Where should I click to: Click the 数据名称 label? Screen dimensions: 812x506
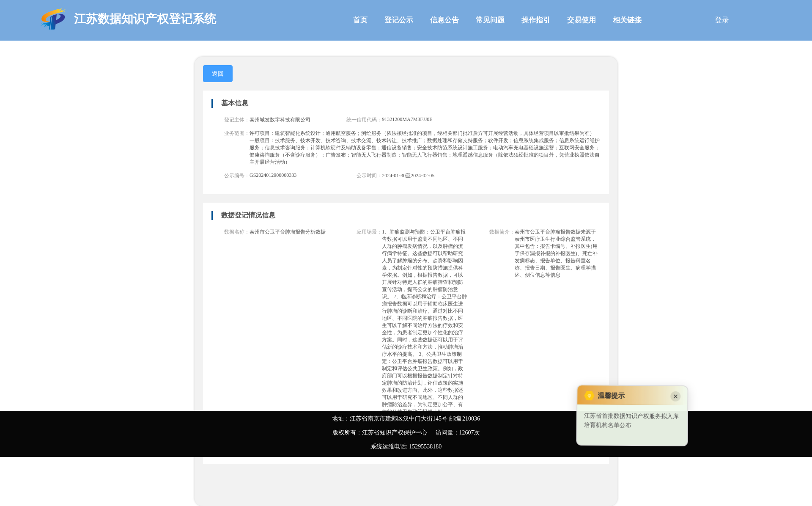pyautogui.click(x=236, y=232)
